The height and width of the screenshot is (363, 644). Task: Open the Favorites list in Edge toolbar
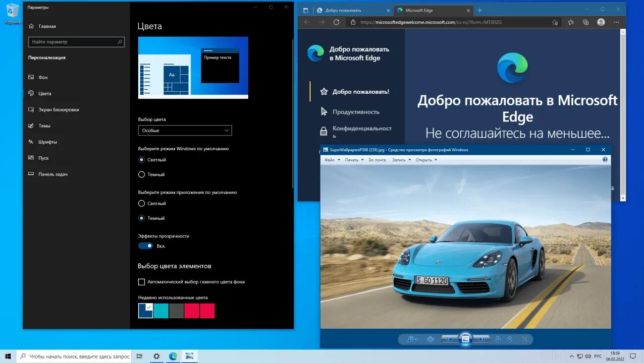pos(571,22)
